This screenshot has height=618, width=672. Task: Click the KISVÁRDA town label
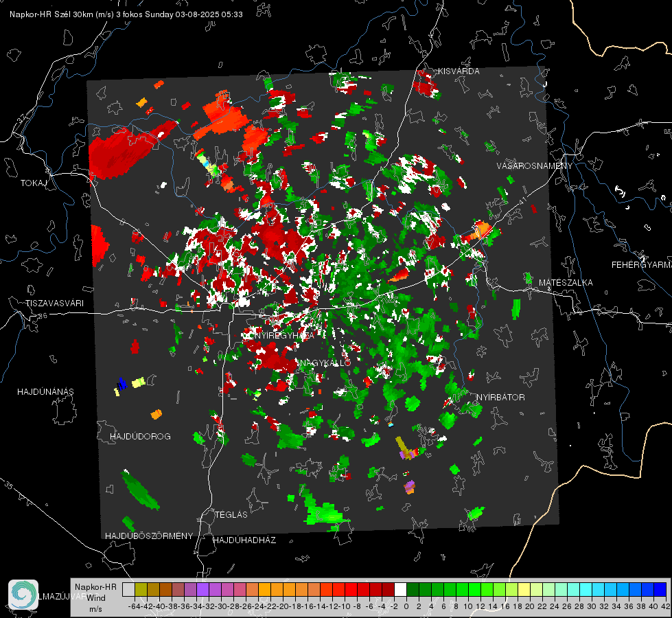tap(459, 71)
